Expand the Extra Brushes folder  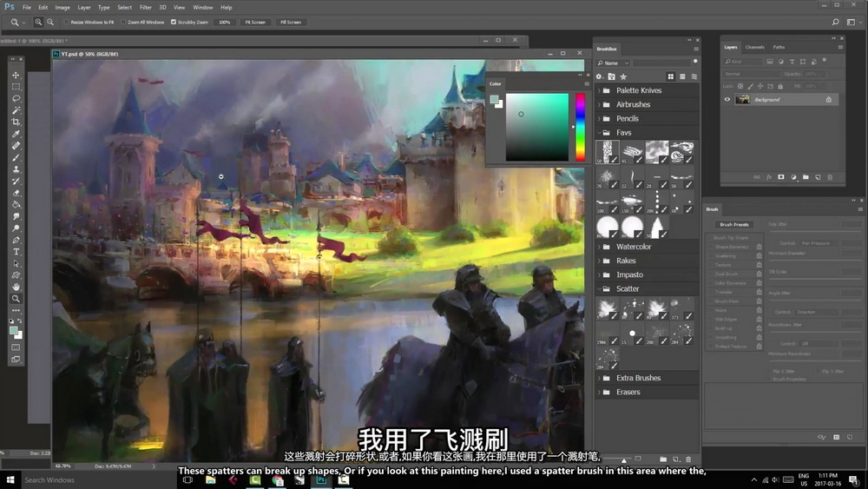[x=599, y=378]
